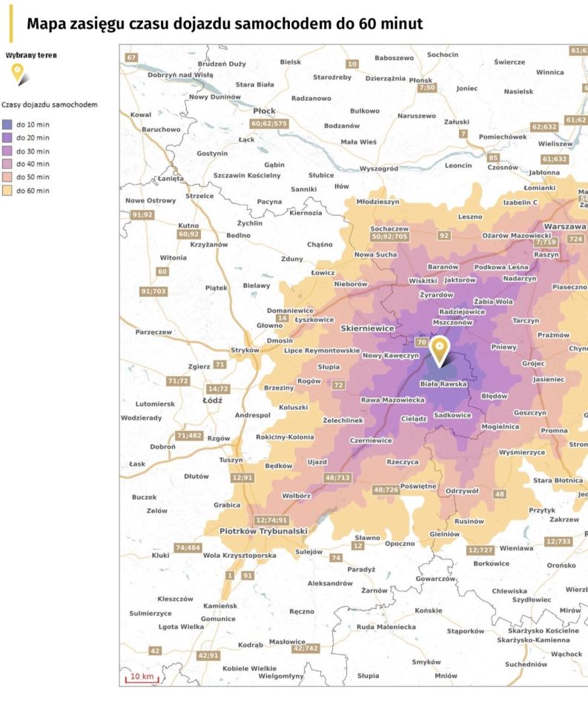Click the road badge '71;72' near Zgierz
This screenshot has width=588, height=712.
coord(178,380)
